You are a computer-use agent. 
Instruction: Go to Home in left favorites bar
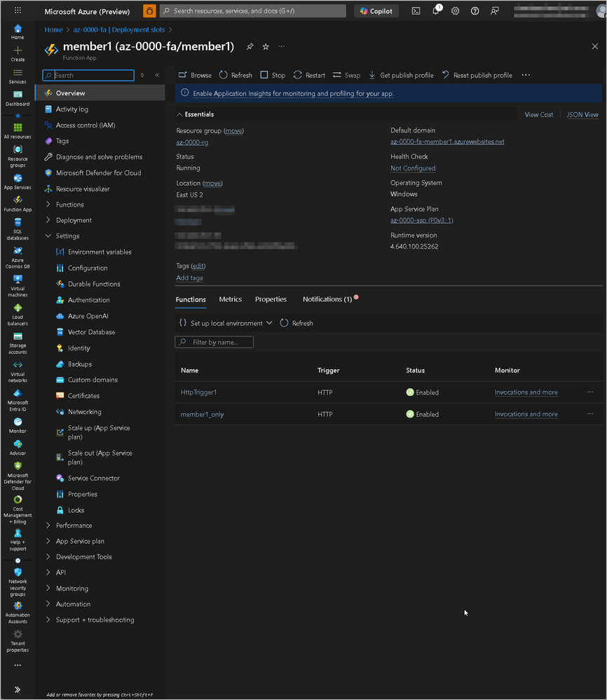(x=18, y=32)
